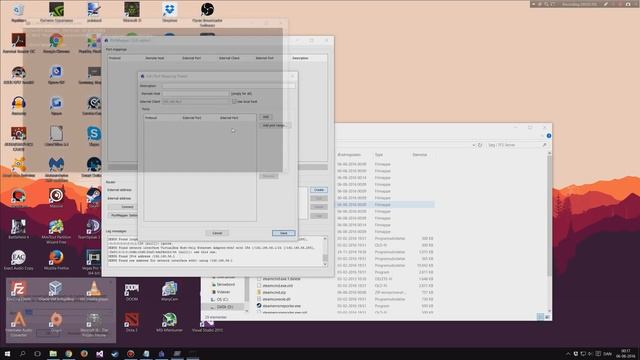Image resolution: width=640 pixels, height=360 pixels.
Task: Launch MiniTool Partition Wizard Free icon
Action: 56,231
